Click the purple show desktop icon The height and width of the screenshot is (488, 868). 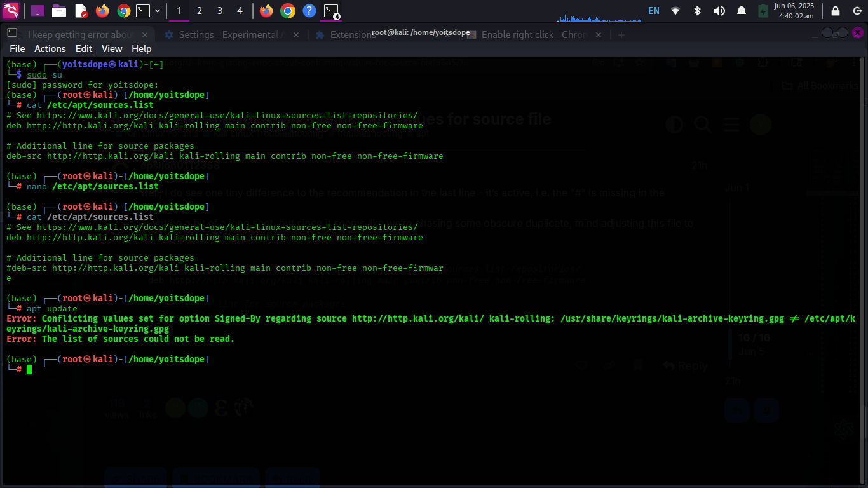tap(37, 10)
